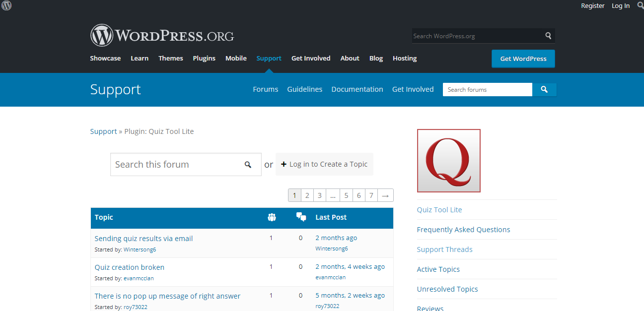Go to pagination page 6

tap(359, 195)
